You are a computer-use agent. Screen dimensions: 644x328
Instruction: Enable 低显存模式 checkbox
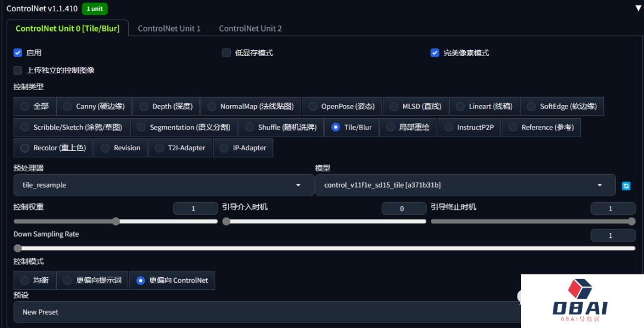tap(227, 53)
